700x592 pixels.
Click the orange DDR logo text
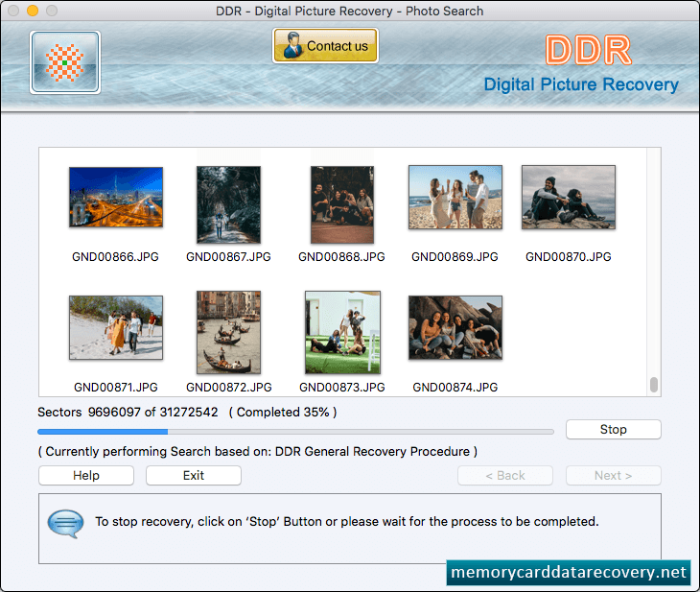[x=589, y=50]
